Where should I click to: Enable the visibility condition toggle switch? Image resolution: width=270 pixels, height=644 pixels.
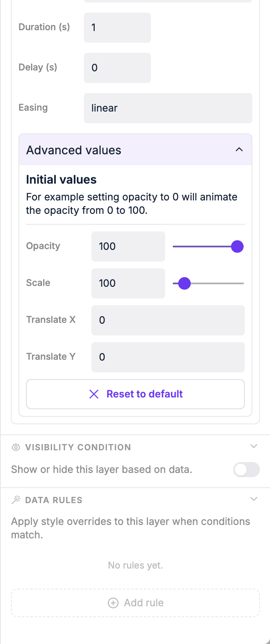pos(247,470)
